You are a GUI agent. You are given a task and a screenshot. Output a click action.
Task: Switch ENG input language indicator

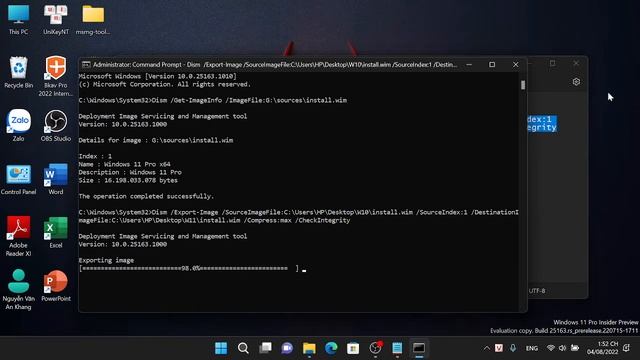coord(531,348)
